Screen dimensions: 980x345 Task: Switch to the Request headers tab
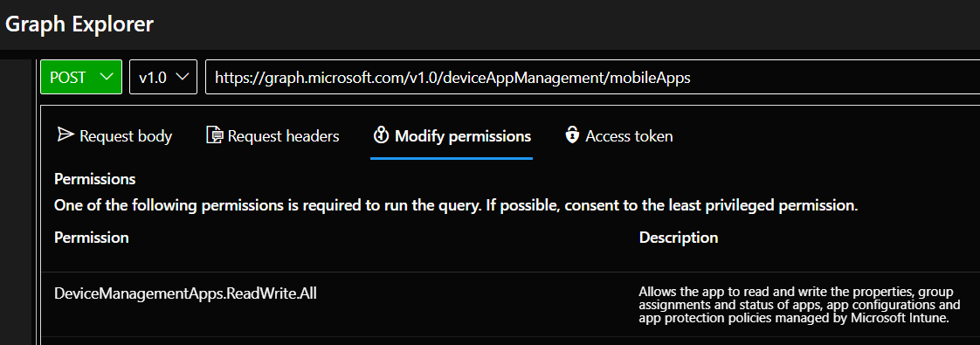pos(273,135)
